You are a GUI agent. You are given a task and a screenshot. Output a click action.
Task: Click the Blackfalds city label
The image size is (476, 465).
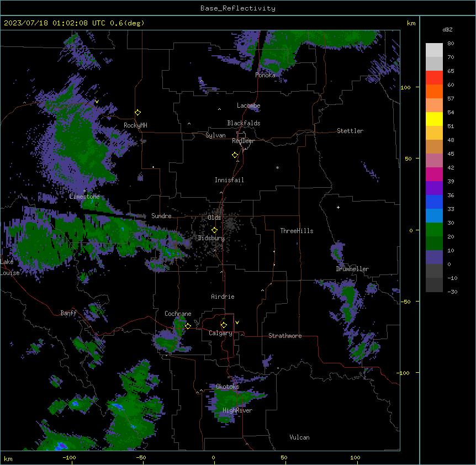[244, 123]
